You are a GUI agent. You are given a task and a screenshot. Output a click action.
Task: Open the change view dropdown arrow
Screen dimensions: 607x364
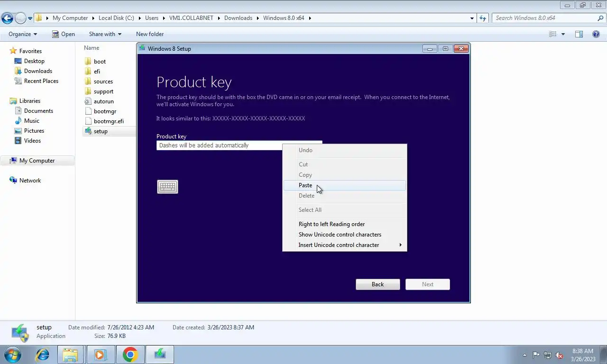coord(563,34)
